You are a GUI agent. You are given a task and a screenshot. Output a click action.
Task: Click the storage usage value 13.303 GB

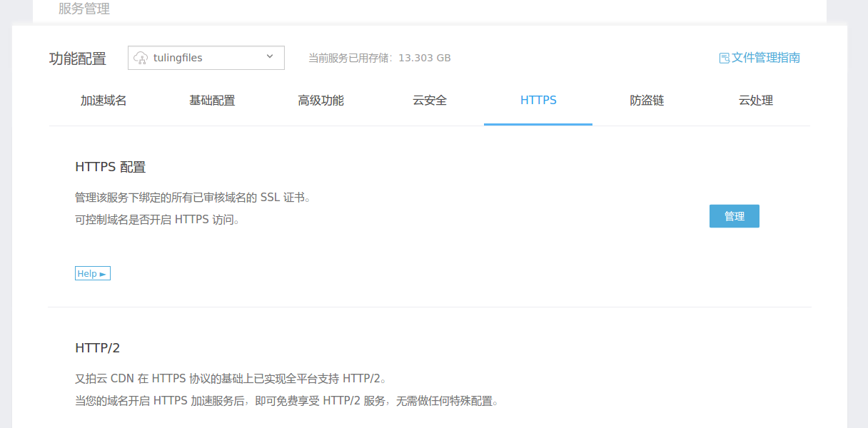(425, 58)
